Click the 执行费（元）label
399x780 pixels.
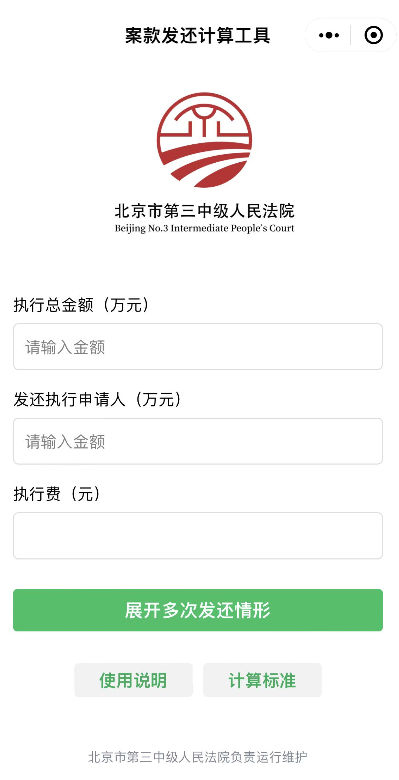[x=59, y=494]
